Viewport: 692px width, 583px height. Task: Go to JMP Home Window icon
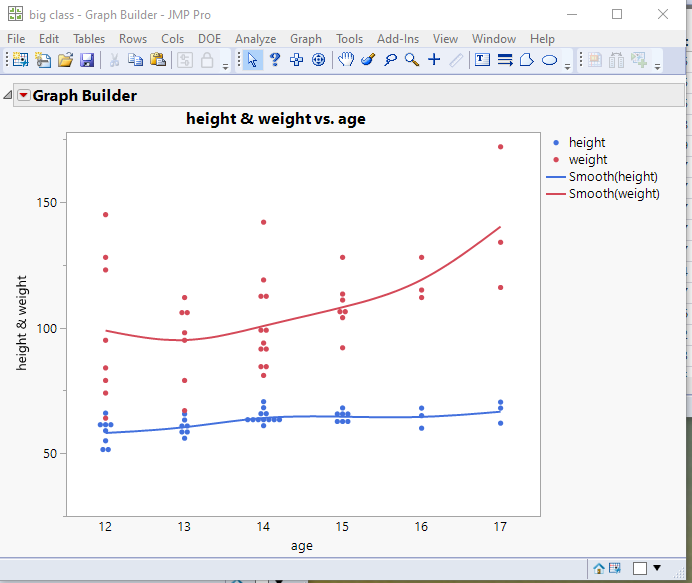click(598, 568)
